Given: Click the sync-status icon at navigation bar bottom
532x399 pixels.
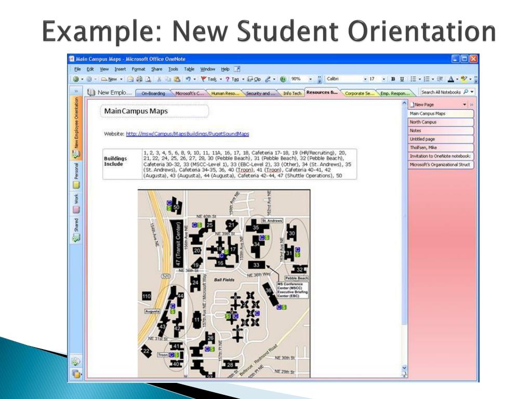Looking at the screenshot, I should point(76,362).
